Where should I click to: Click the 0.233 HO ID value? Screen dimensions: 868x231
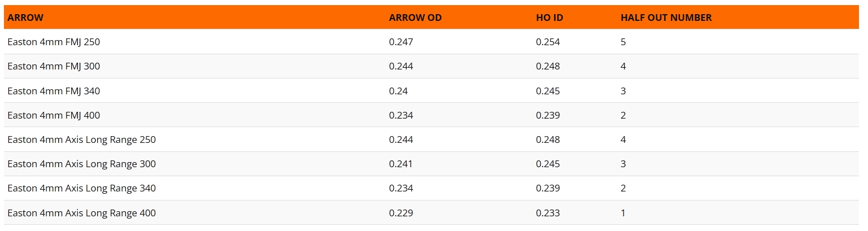tap(548, 213)
